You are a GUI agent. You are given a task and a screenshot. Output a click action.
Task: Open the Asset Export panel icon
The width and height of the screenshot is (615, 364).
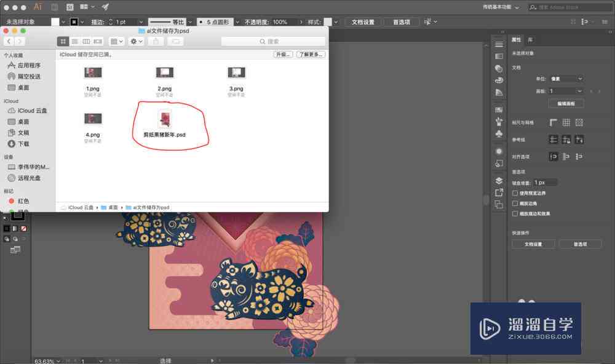499,192
